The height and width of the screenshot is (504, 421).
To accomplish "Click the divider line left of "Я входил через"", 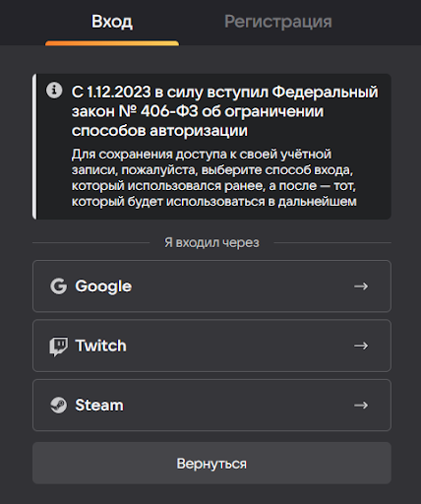I will coord(91,243).
